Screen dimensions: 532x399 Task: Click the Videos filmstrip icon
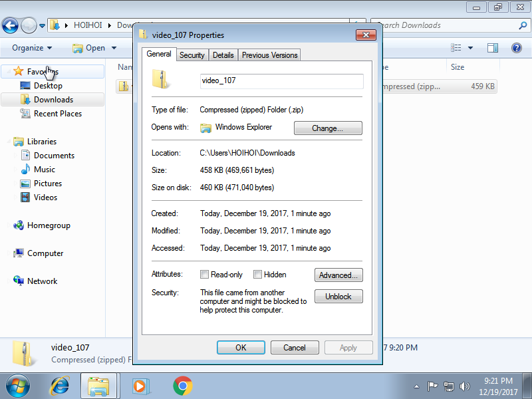25,197
